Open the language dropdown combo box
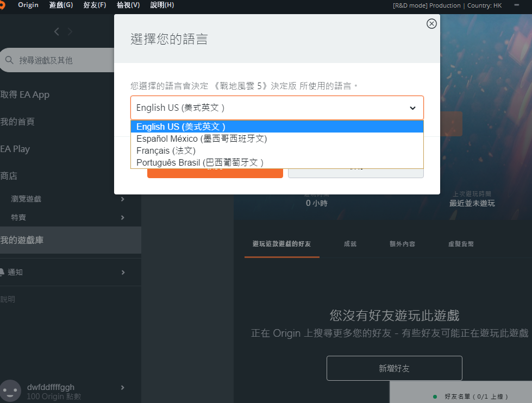 click(277, 108)
